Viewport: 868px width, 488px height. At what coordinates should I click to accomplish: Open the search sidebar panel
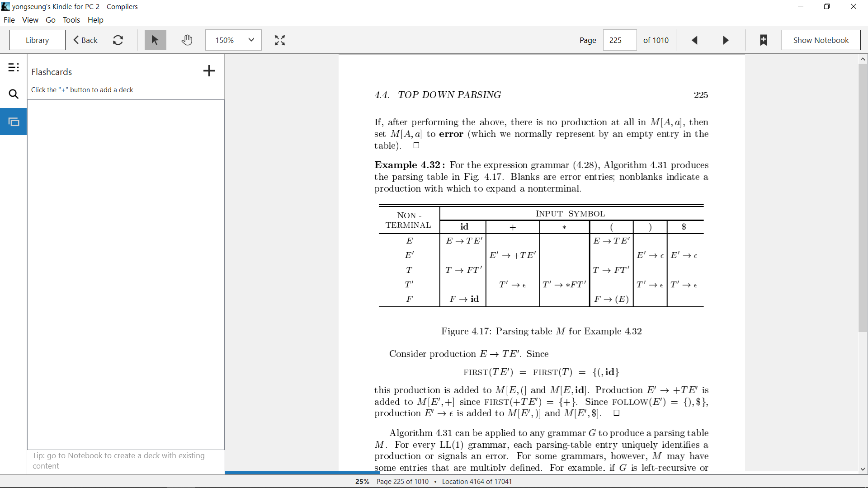click(14, 94)
